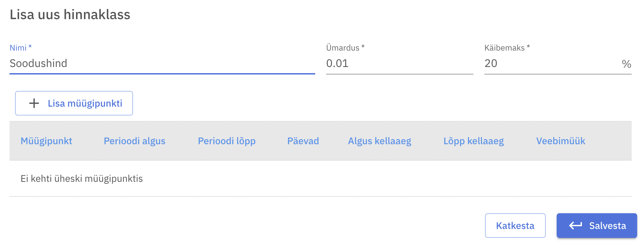Click the "Lisa uus hinnaklass" dialog title
This screenshot has width=644, height=244.
tap(70, 15)
